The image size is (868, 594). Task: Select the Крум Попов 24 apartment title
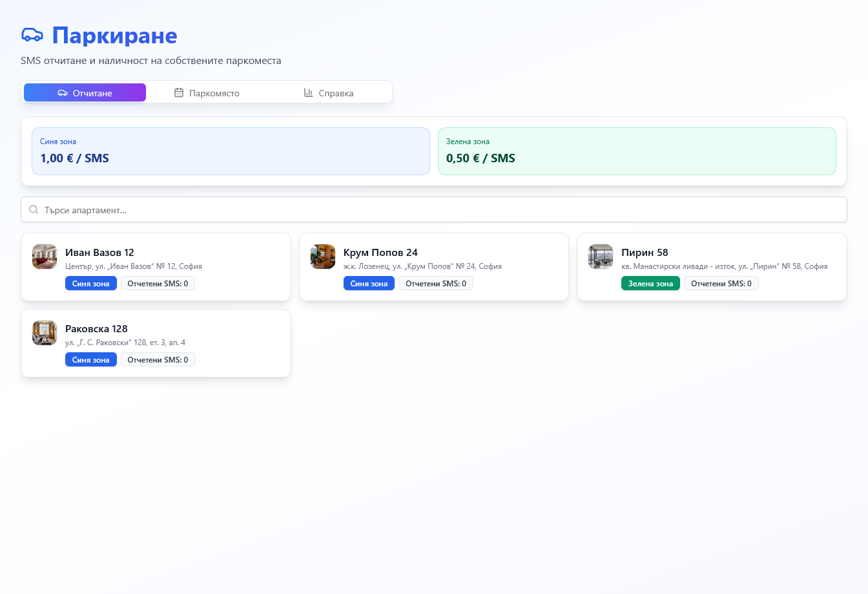click(x=380, y=253)
